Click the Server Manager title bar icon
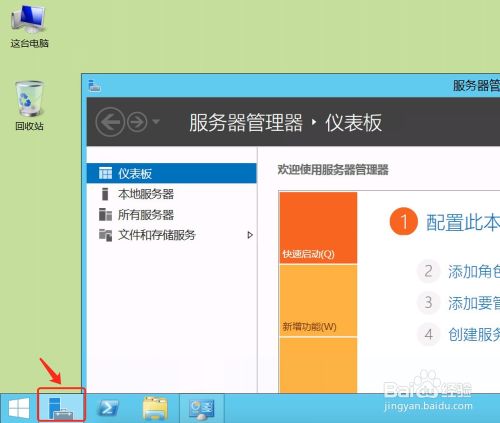The image size is (500, 423). [x=95, y=86]
